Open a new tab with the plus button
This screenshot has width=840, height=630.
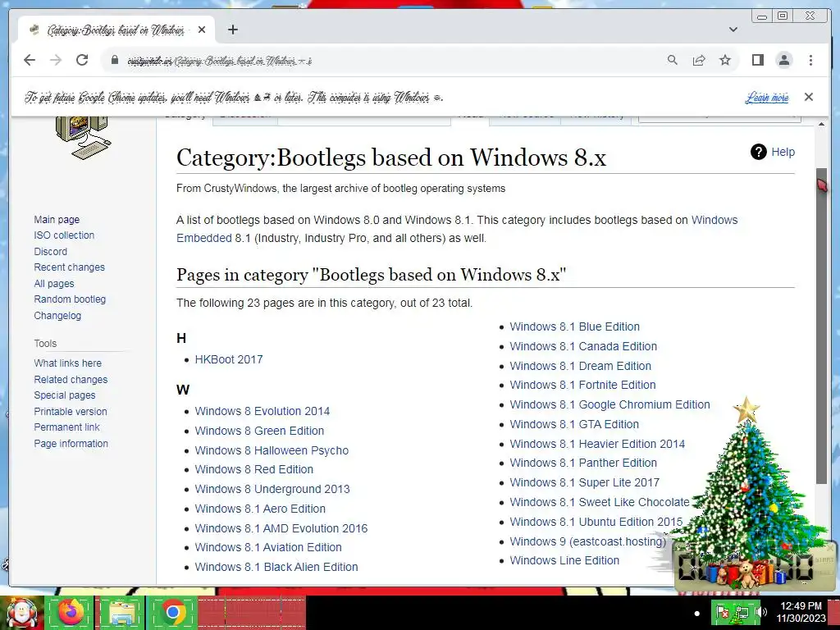(x=232, y=30)
